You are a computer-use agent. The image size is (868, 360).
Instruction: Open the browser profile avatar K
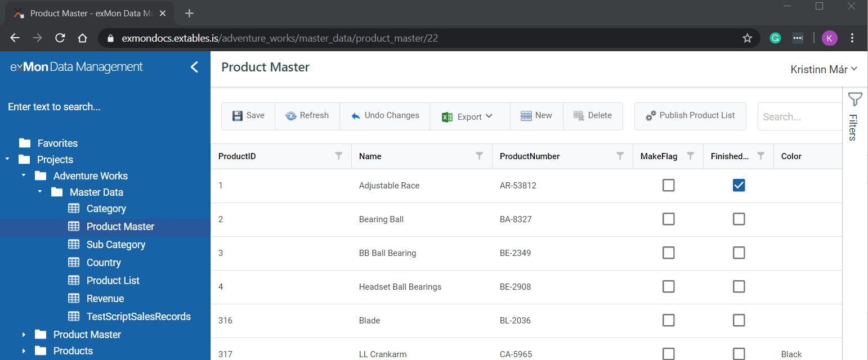[x=829, y=38]
